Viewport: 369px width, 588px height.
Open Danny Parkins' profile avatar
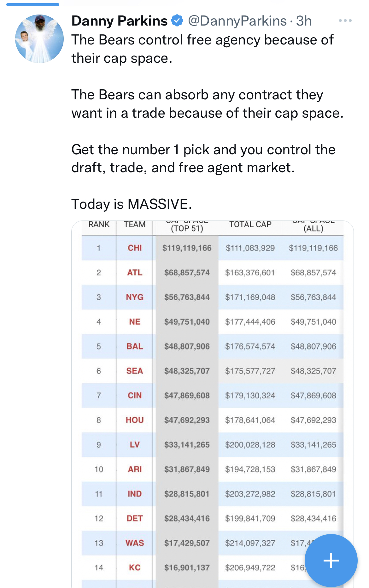pyautogui.click(x=39, y=39)
